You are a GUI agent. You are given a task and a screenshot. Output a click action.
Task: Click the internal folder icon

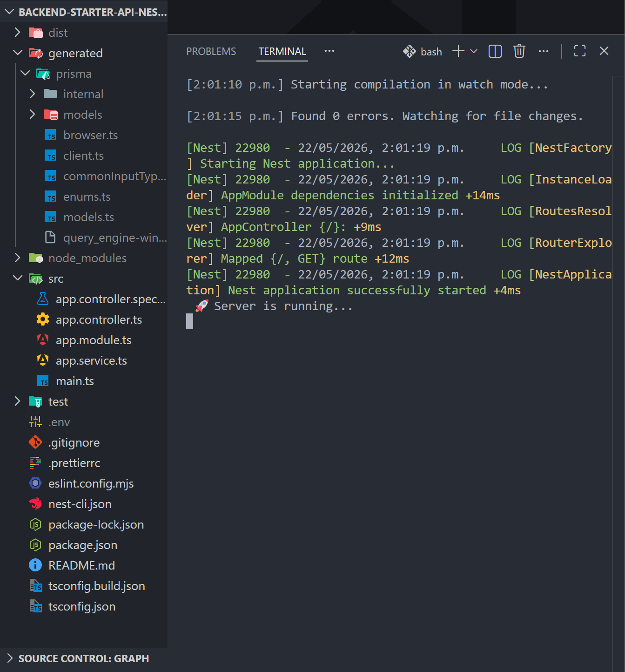[x=50, y=94]
